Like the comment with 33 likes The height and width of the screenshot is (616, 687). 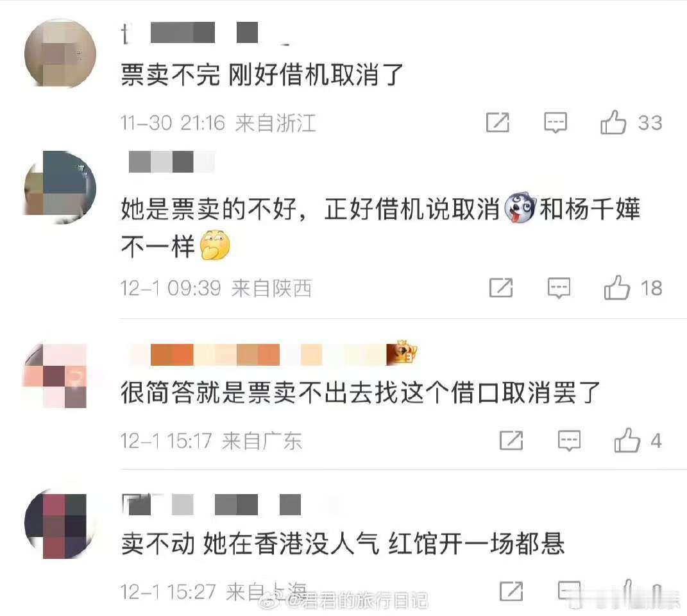click(613, 122)
